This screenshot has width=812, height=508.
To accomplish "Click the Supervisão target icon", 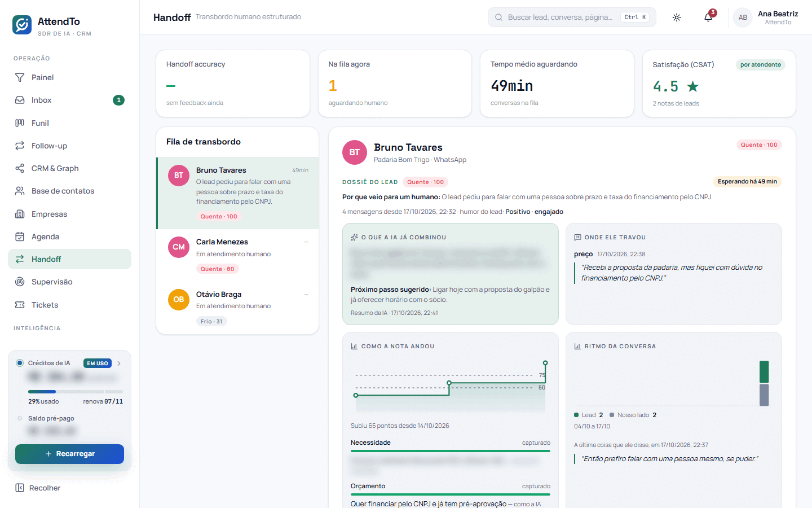I will [x=20, y=282].
